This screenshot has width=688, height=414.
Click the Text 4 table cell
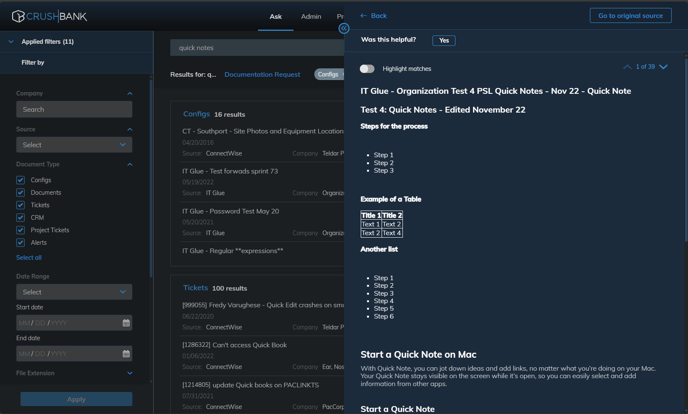[391, 233]
